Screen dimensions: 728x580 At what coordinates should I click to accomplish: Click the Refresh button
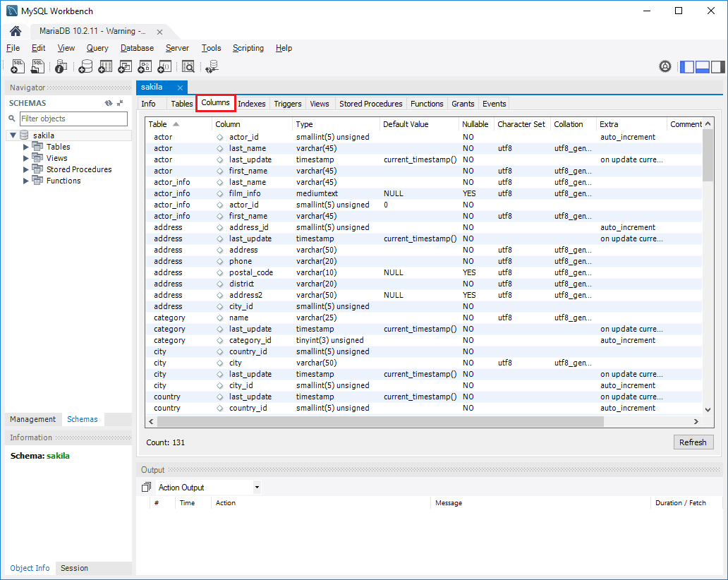coord(693,442)
